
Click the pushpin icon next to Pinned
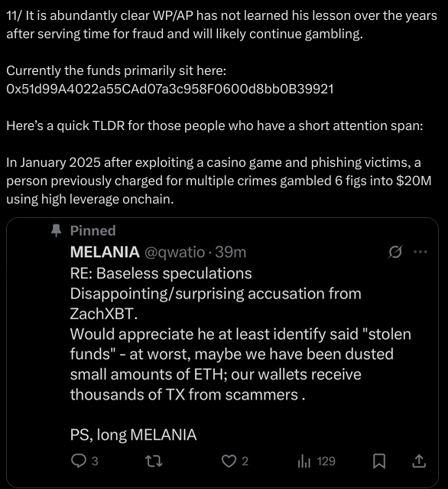pyautogui.click(x=57, y=231)
